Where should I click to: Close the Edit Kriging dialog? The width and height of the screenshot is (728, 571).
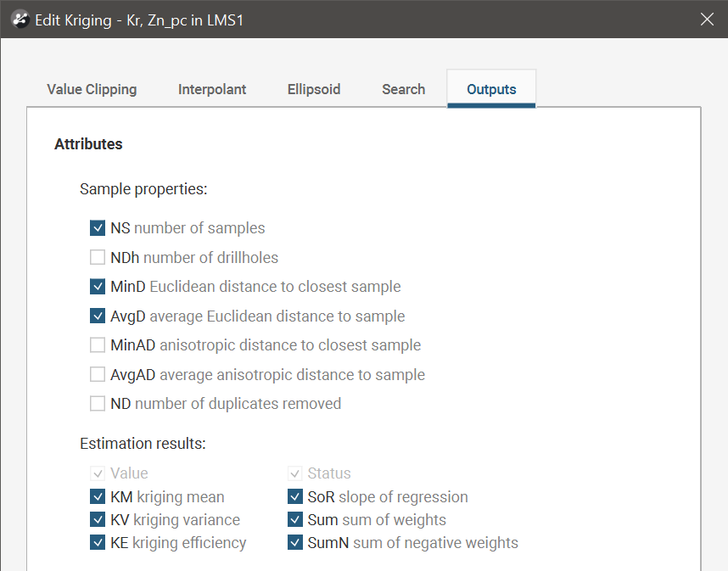click(x=707, y=20)
